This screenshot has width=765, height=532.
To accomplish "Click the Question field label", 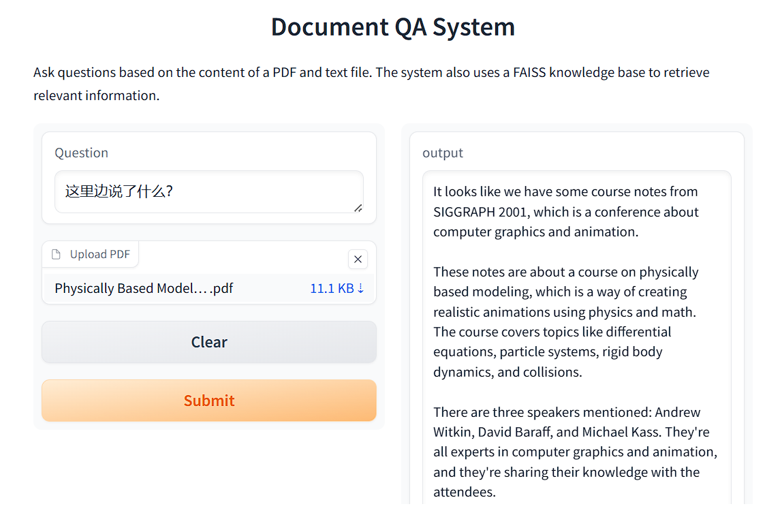I will click(81, 153).
